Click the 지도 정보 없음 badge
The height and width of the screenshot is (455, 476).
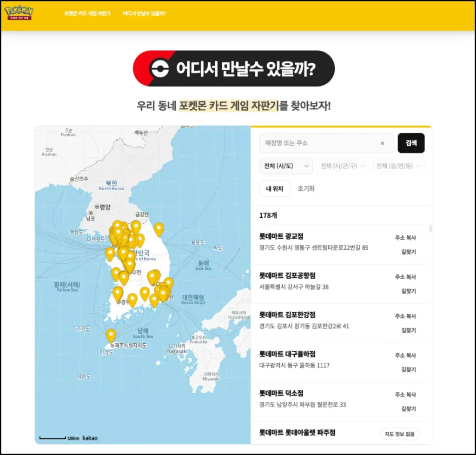[399, 434]
